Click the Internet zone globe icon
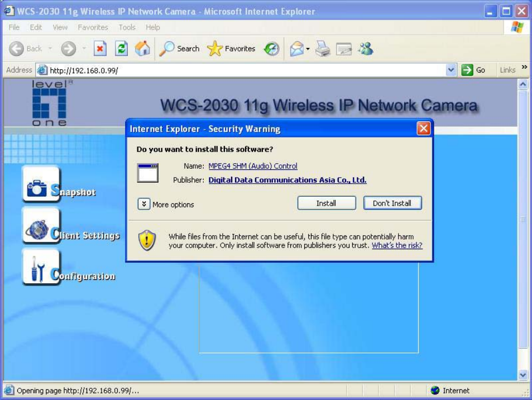The width and height of the screenshot is (532, 400). tap(435, 391)
